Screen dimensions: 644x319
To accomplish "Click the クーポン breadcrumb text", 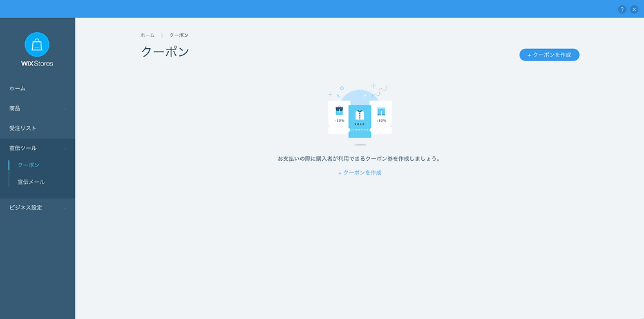I will [x=179, y=35].
